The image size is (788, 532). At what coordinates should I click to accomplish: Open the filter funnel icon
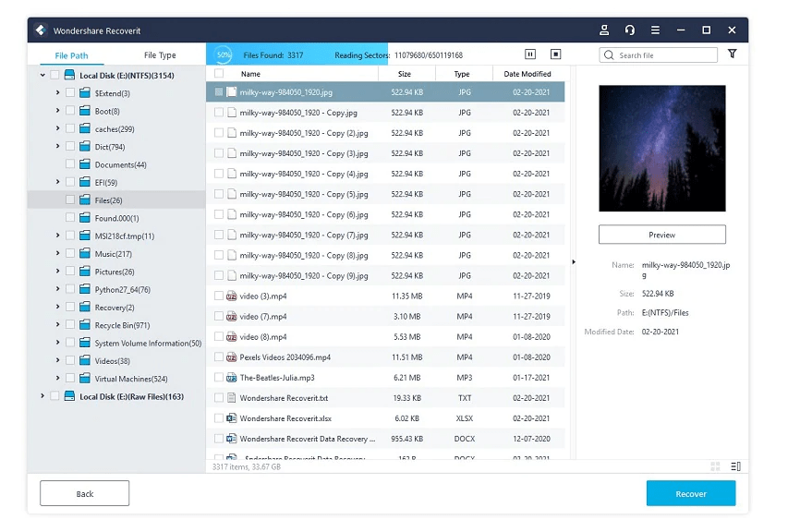(x=732, y=54)
